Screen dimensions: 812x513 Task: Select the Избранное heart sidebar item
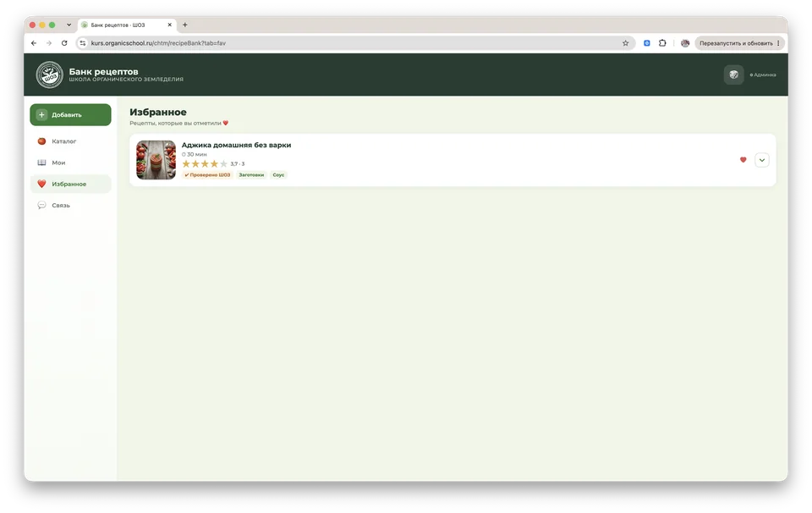tap(70, 184)
